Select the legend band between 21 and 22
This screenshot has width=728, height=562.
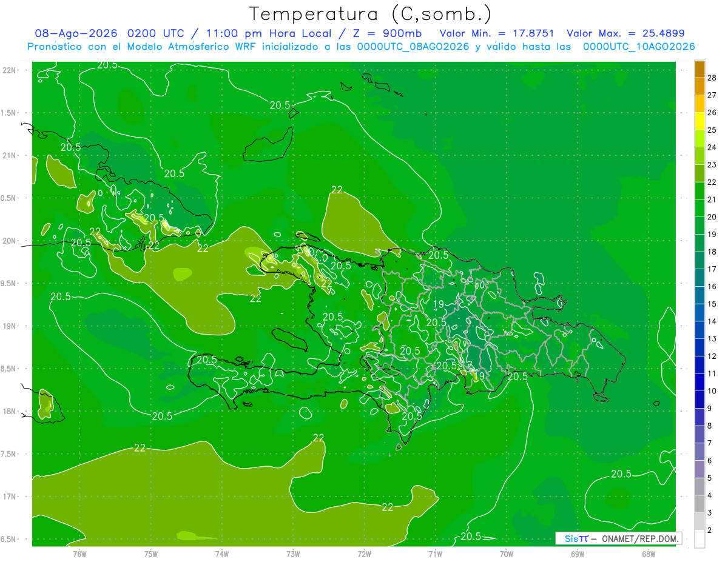point(699,191)
